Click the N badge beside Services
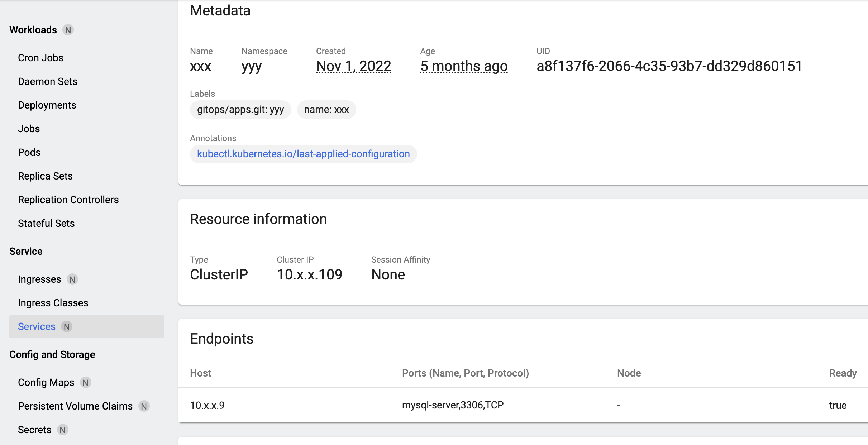 point(67,327)
